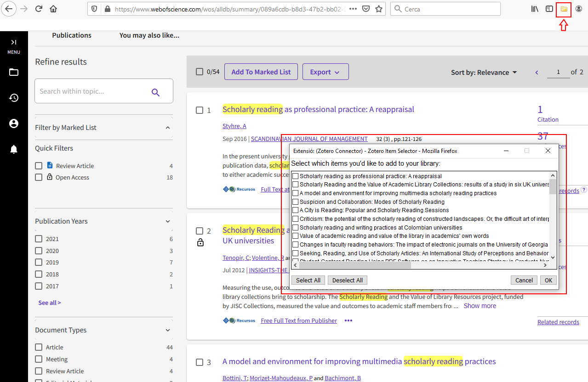This screenshot has width=588, height=382.
Task: Click Select All in Zotero selector
Action: click(308, 280)
